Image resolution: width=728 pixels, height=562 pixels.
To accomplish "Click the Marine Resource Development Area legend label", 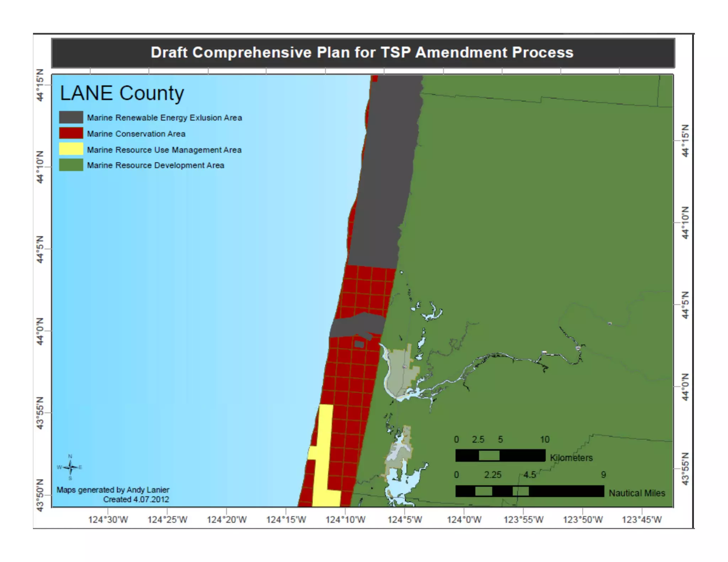I will point(155,166).
